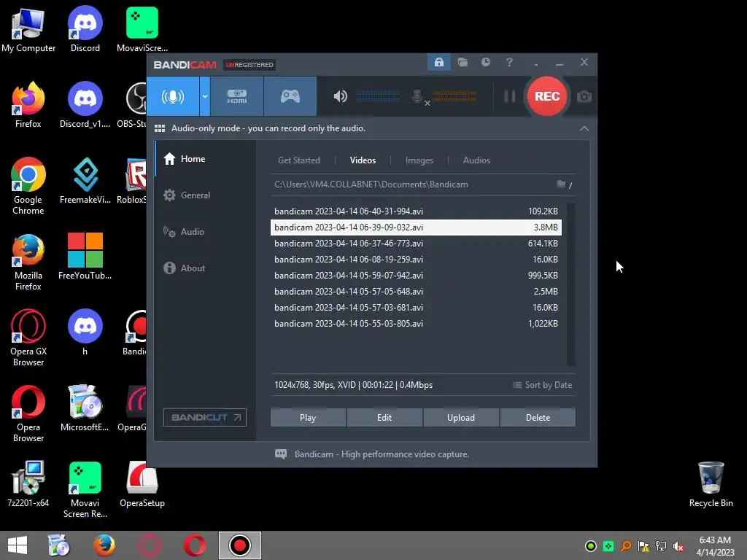This screenshot has width=747, height=560.
Task: Select game recording mode gamepad icon
Action: click(290, 96)
